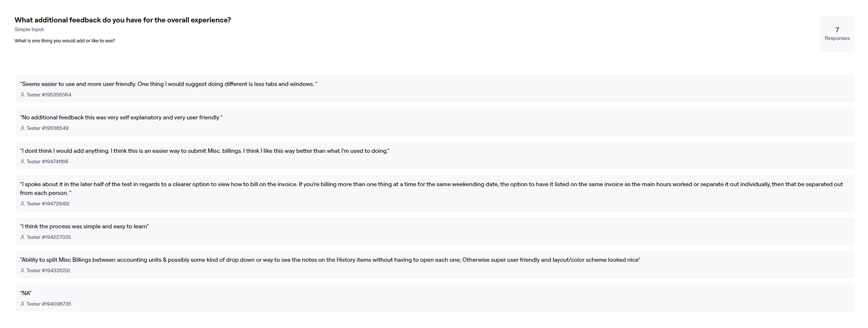The width and height of the screenshot is (868, 328).
Task: Click person icon beside Tester #195356564
Action: click(x=22, y=95)
